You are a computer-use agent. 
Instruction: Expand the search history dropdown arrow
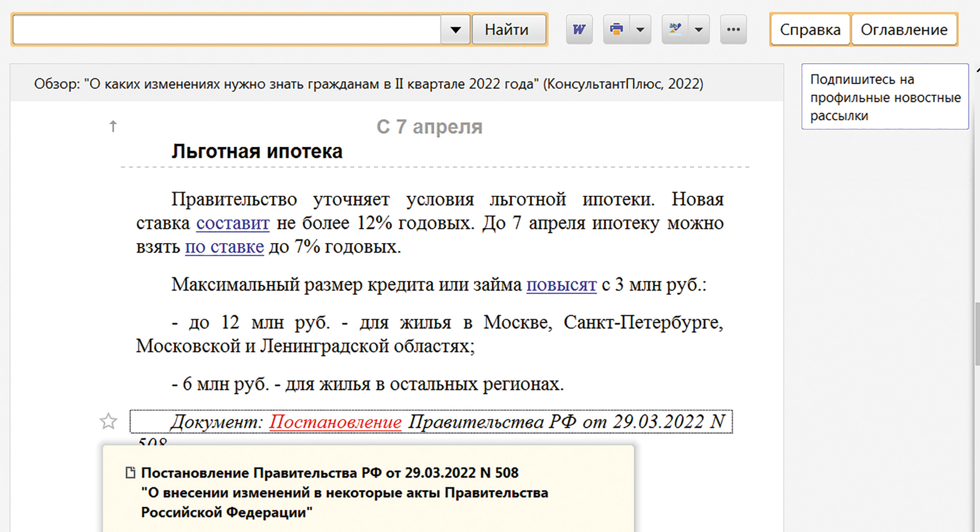455,30
